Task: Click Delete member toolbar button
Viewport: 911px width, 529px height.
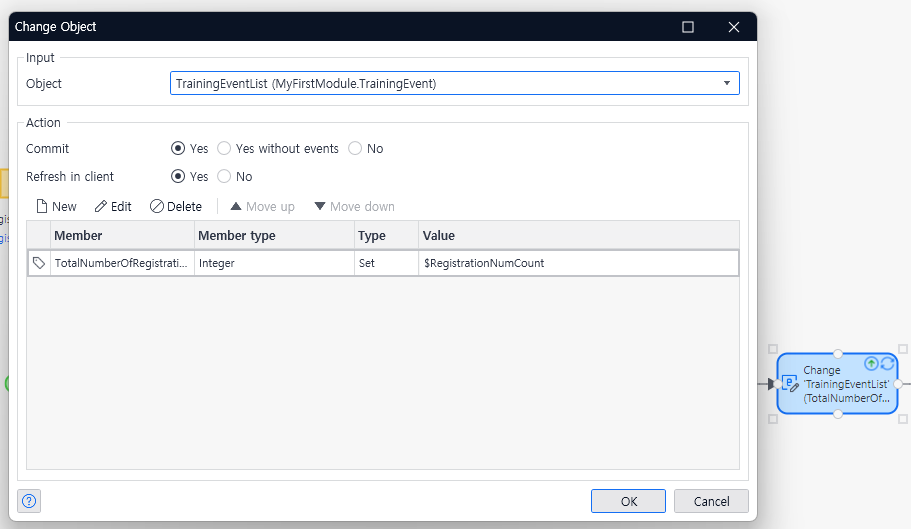Action: coord(176,207)
